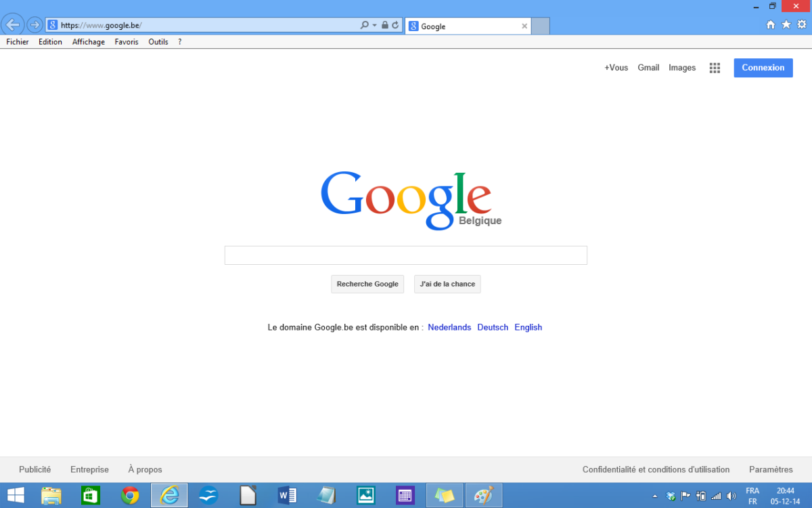Open the sticky notes app on taskbar
The height and width of the screenshot is (508, 812).
(x=445, y=496)
